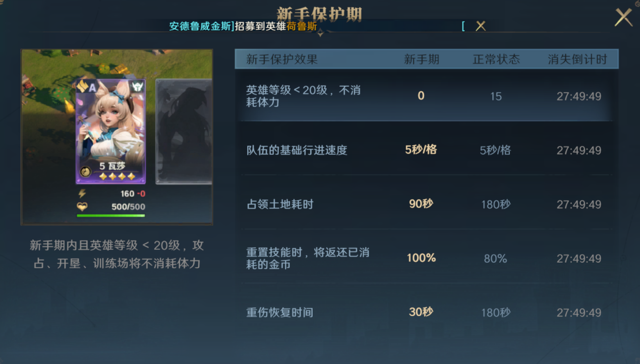The width and height of the screenshot is (640, 364).
Task: Select the 瓦莎 hero card portrait
Action: click(110, 131)
